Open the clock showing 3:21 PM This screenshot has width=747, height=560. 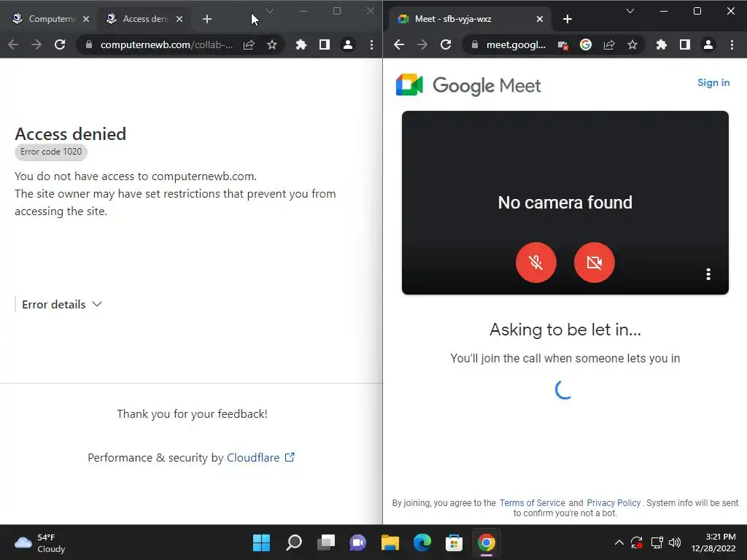pos(713,542)
